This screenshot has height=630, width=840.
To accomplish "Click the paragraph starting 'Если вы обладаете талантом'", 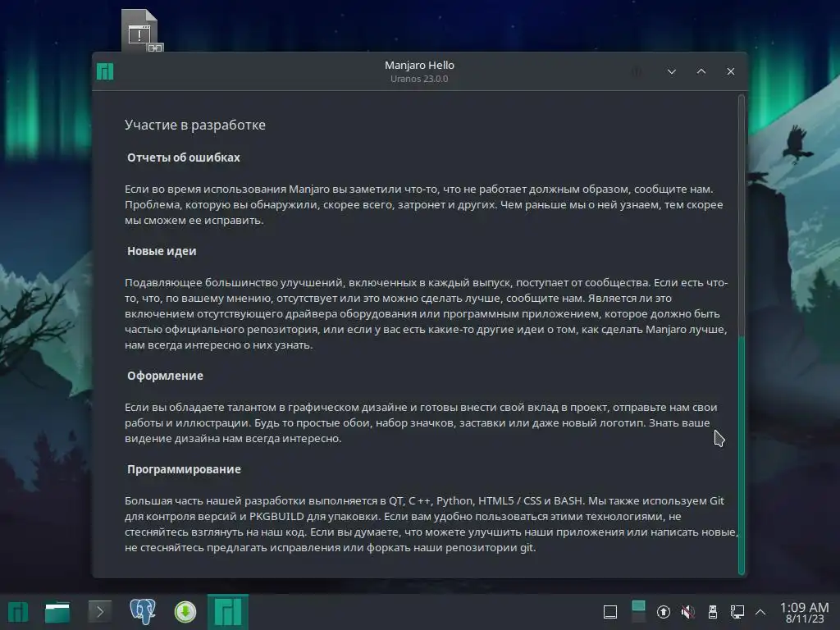I will click(x=421, y=422).
